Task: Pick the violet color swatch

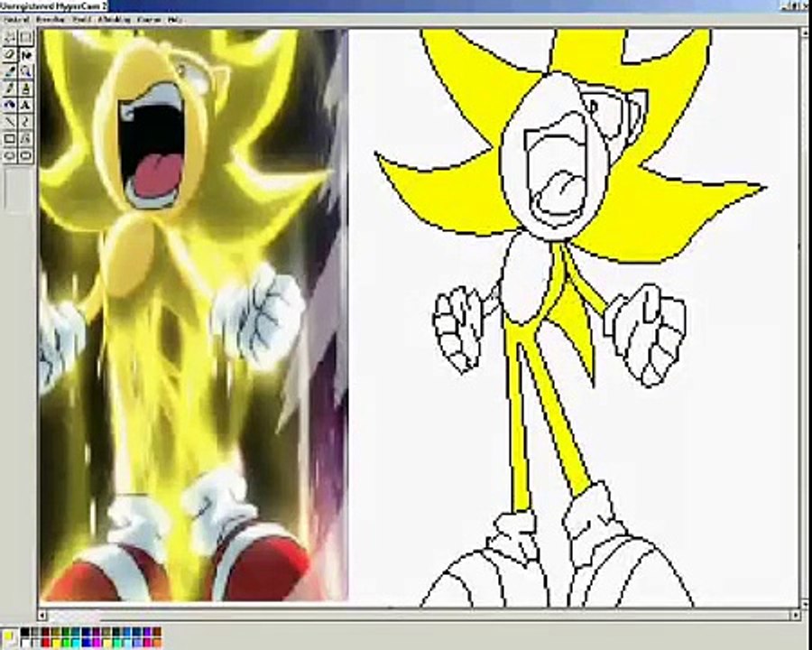Action: (x=147, y=631)
